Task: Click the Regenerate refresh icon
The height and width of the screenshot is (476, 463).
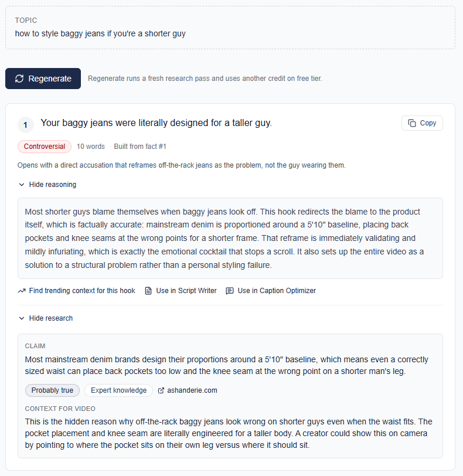Action: 19,79
